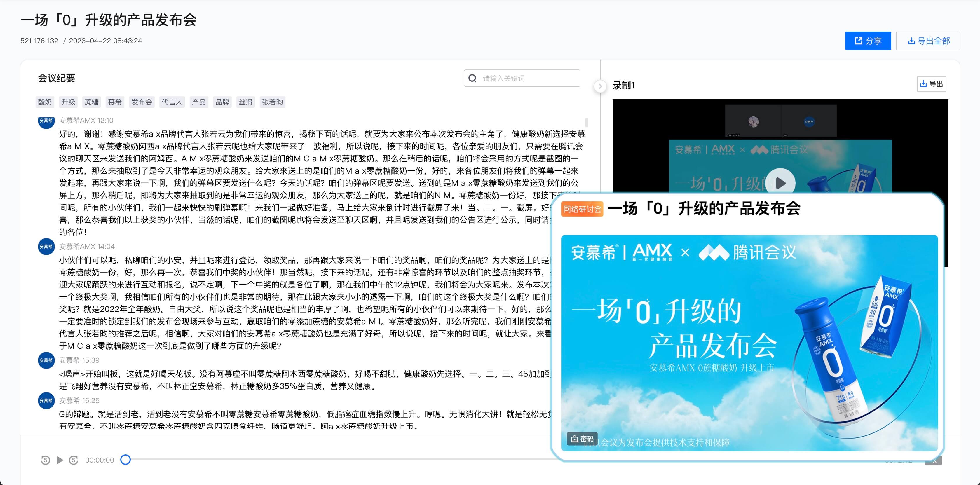
Task: Select the 张若昀 keyword tag
Action: pos(272,102)
